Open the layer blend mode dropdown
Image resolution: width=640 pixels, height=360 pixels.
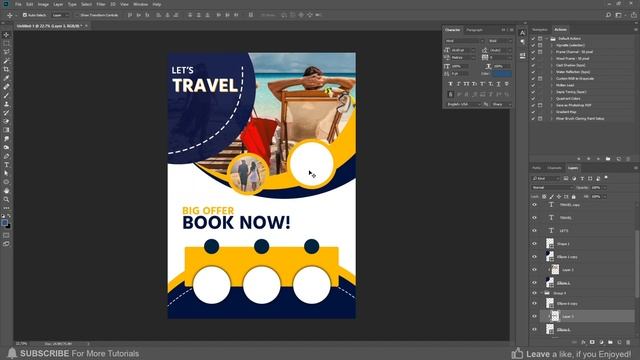552,188
